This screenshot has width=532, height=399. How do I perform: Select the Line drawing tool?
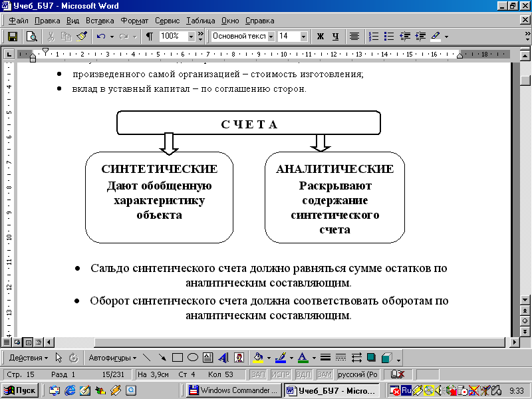coord(146,358)
